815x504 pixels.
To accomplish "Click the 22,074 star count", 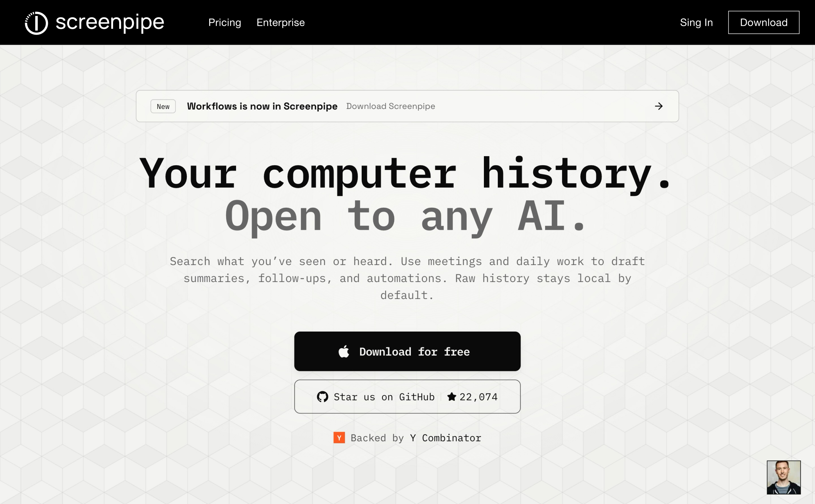I will click(478, 397).
